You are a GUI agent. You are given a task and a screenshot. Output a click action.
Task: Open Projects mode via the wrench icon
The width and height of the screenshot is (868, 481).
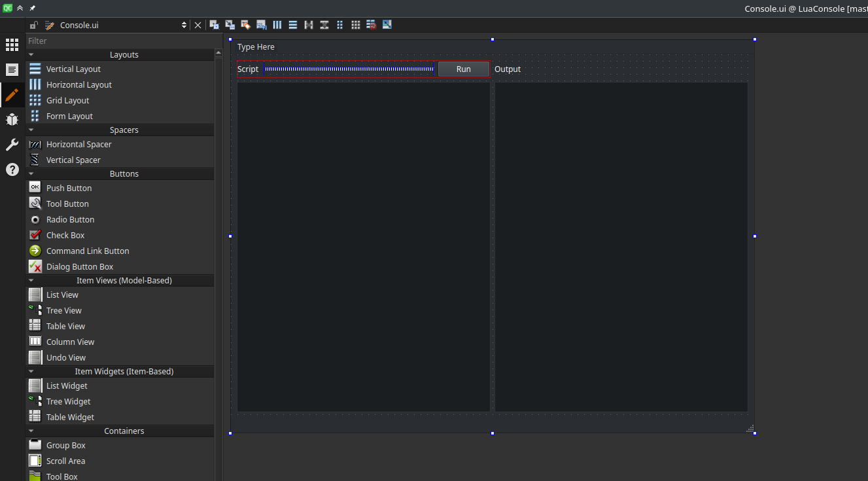(12, 145)
